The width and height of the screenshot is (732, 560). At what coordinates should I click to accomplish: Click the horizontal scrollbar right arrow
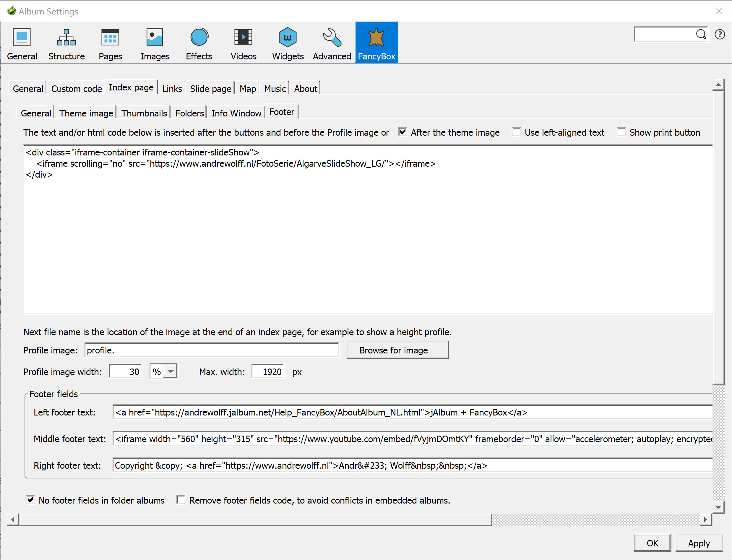[705, 519]
